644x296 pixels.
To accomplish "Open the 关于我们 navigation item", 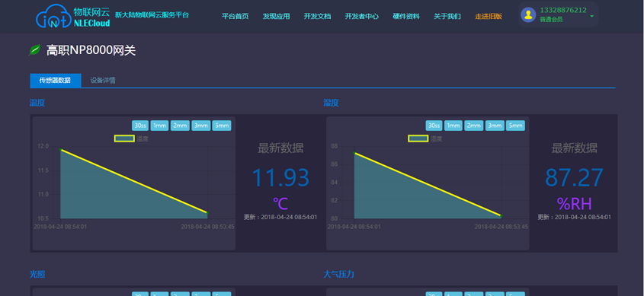I will click(x=447, y=17).
